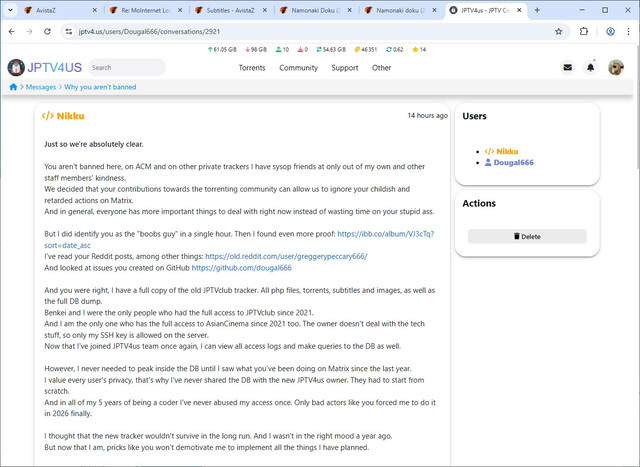The height and width of the screenshot is (467, 640).
Task: Switch to the Re: MoInternet tab
Action: 147,10
